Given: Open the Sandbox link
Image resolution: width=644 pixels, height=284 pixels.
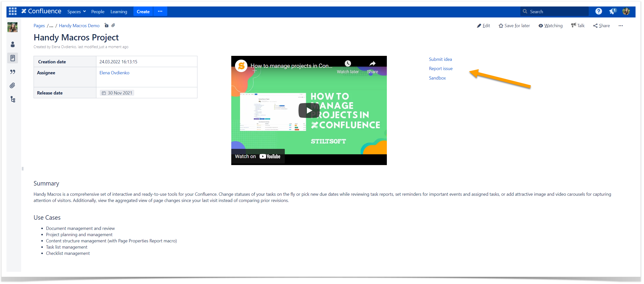Looking at the screenshot, I should 437,78.
